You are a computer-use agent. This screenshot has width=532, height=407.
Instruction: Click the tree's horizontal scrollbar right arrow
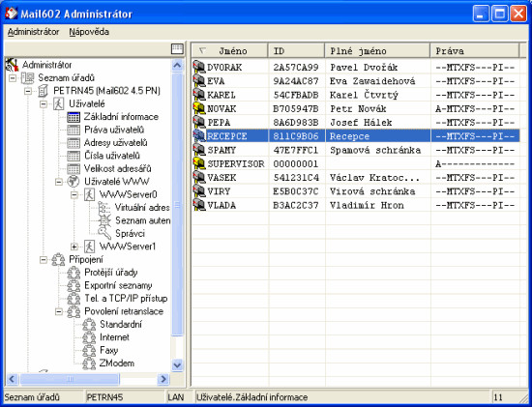[x=163, y=379]
